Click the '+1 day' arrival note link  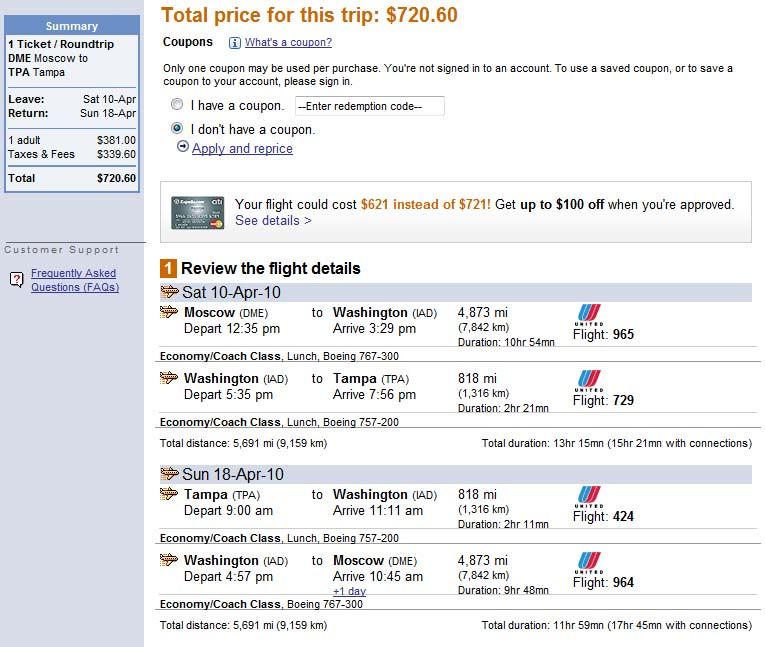[x=349, y=591]
